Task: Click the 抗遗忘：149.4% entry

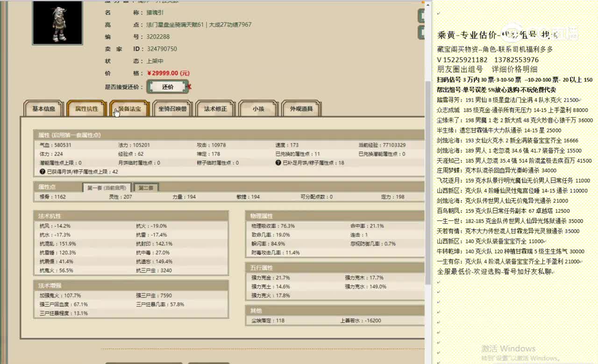Action: click(x=154, y=261)
